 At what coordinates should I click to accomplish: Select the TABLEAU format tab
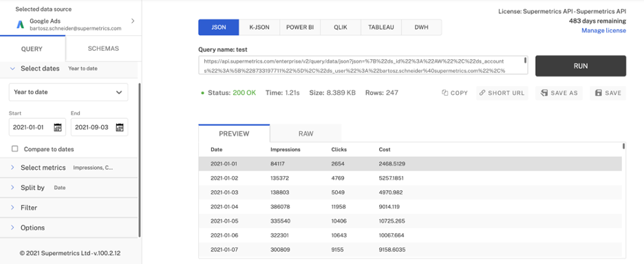click(x=380, y=27)
